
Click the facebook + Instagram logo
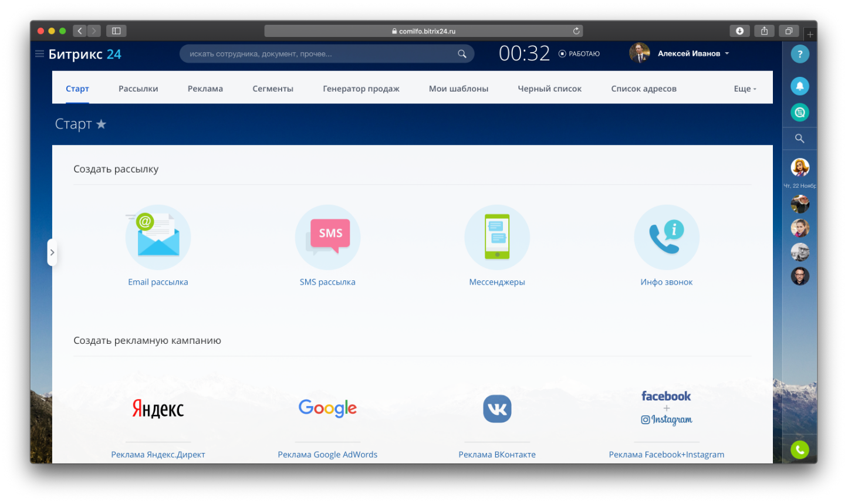click(667, 408)
